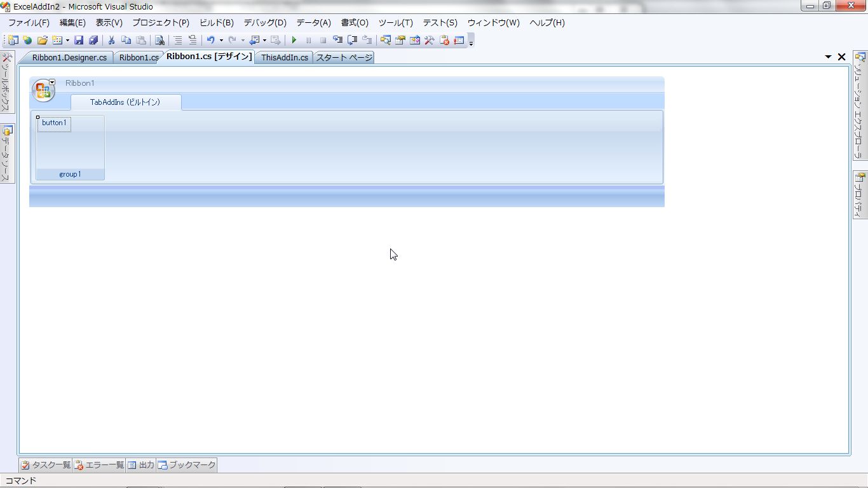
Task: Open the Navigate Backward dropdown arrow
Action: click(x=264, y=40)
